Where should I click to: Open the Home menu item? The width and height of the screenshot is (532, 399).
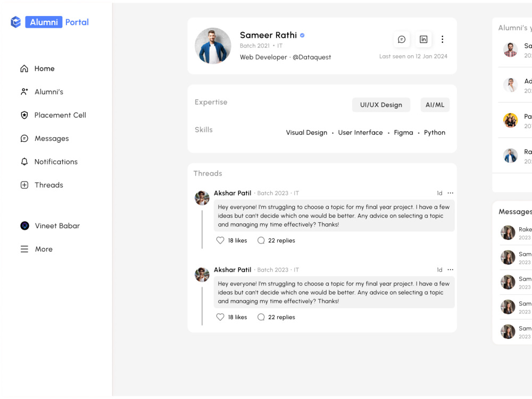45,69
